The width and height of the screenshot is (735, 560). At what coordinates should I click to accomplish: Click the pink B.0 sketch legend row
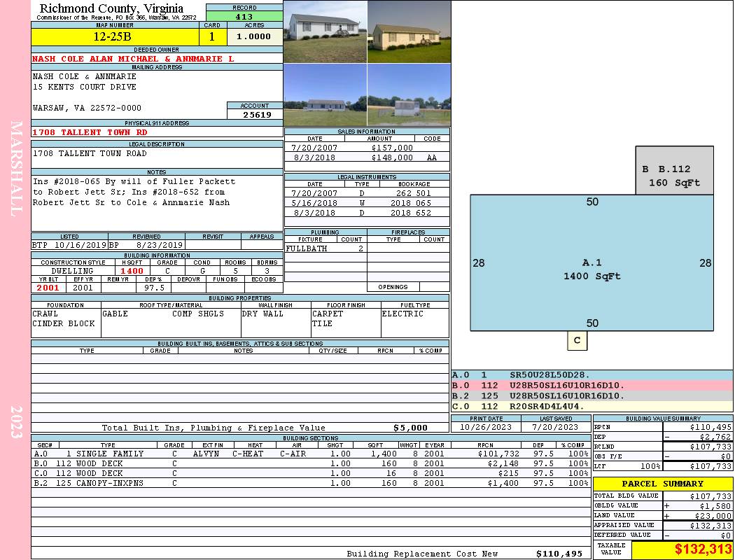[x=592, y=385]
